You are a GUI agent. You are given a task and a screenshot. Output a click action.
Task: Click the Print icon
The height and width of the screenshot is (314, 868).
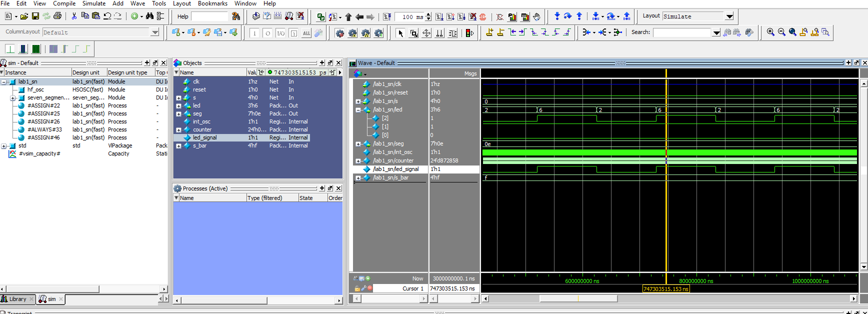click(57, 16)
